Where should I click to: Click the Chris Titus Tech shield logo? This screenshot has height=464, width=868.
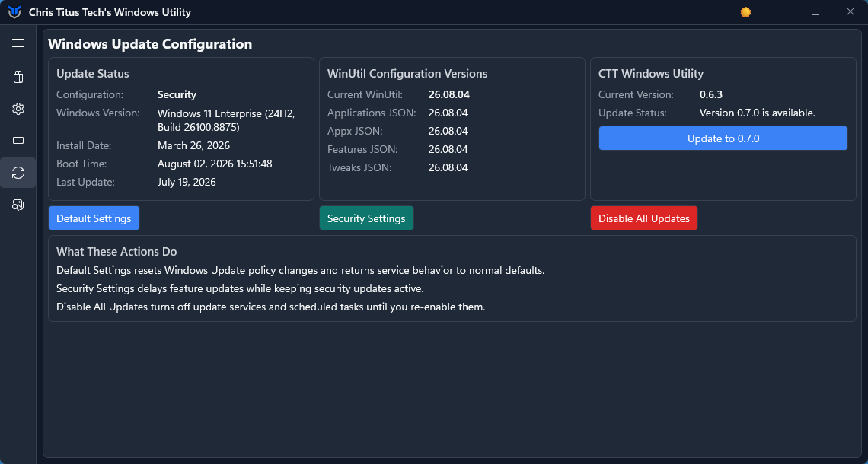pyautogui.click(x=14, y=12)
